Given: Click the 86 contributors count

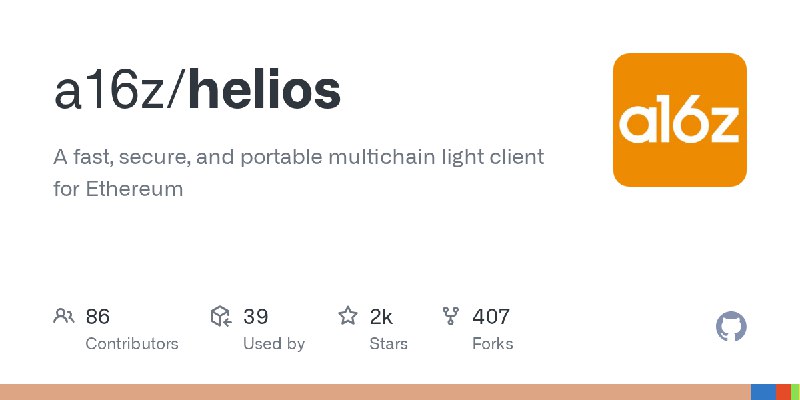Looking at the screenshot, I should click(x=98, y=317).
